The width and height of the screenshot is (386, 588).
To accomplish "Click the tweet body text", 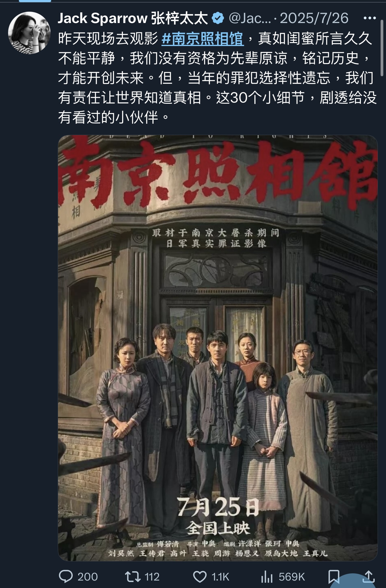I will [217, 78].
